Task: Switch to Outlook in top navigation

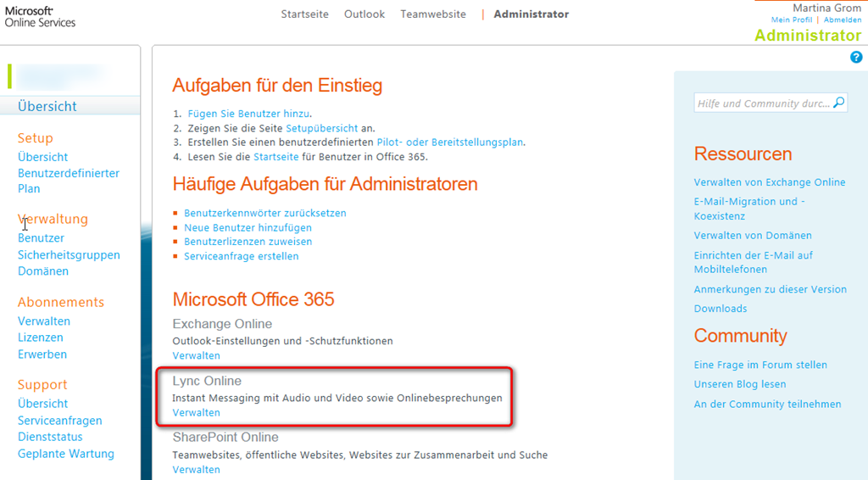Action: coord(364,14)
